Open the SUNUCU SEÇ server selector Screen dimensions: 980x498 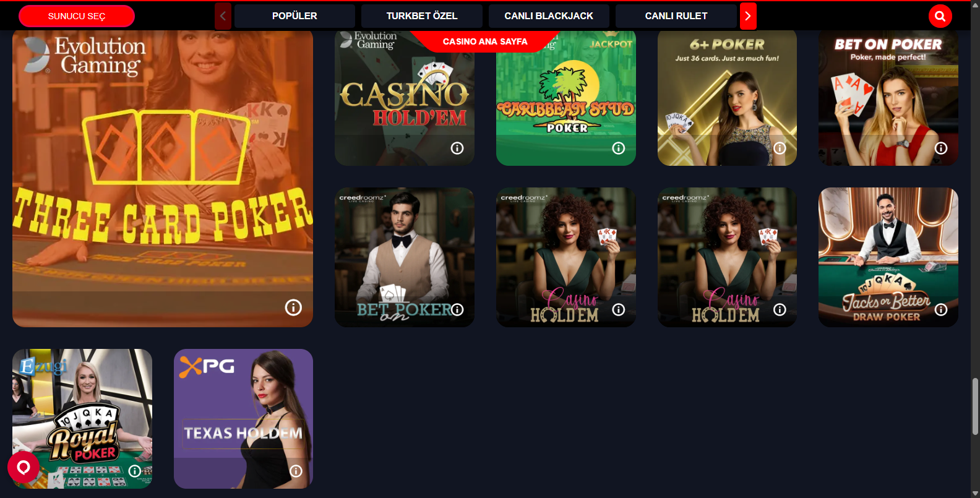pos(77,16)
